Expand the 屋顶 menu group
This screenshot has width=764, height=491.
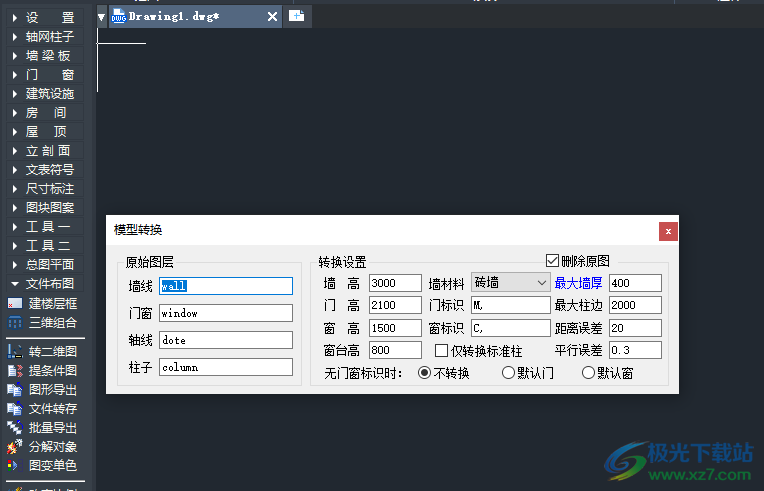pyautogui.click(x=45, y=132)
